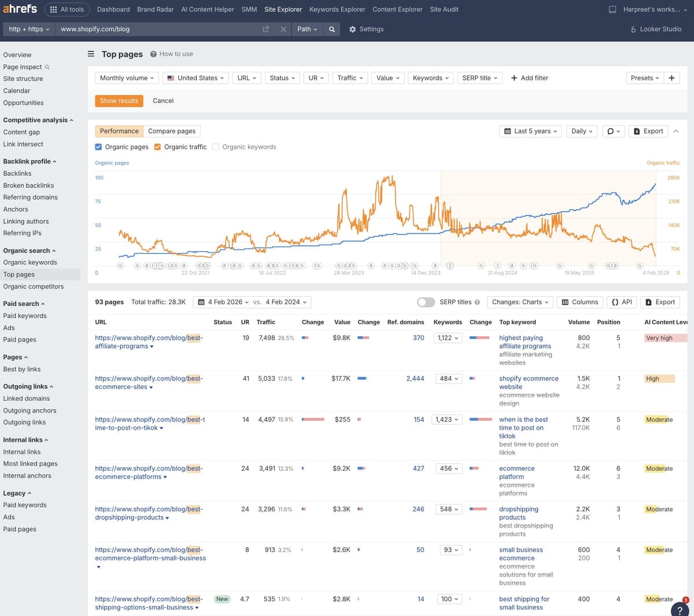The height and width of the screenshot is (616, 694).
Task: Switch to the Compare pages tab
Action: [172, 131]
